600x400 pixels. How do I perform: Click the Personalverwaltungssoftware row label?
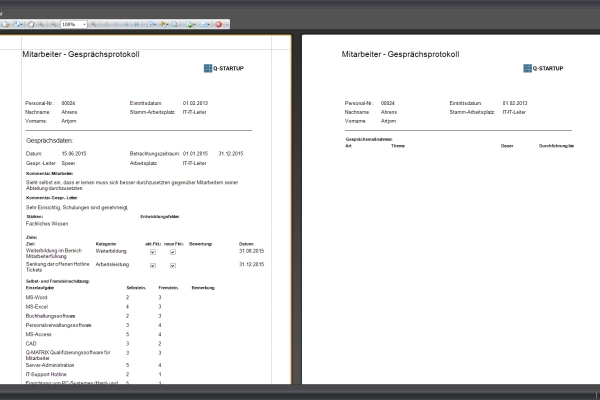pyautogui.click(x=58, y=325)
